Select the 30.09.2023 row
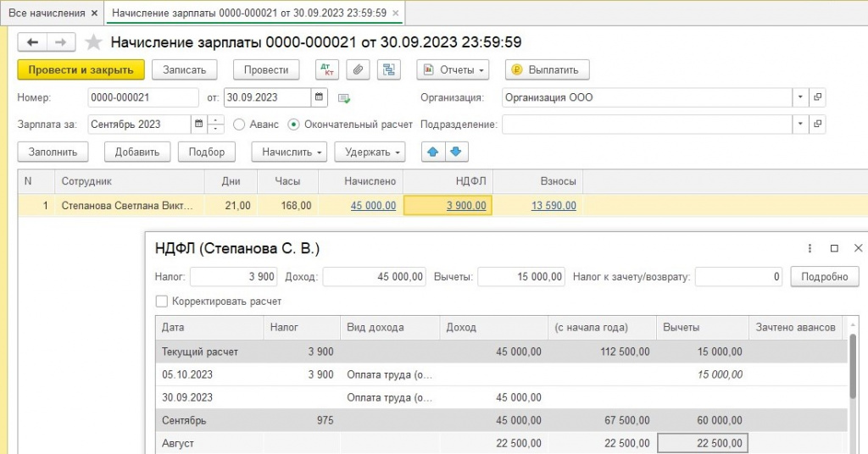Image resolution: width=868 pixels, height=454 pixels. (502, 397)
